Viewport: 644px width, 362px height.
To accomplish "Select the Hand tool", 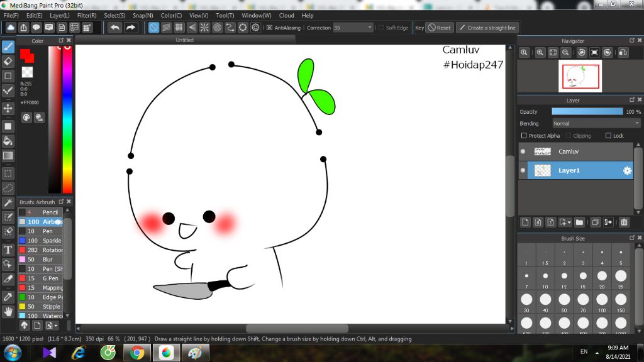I will 8,312.
